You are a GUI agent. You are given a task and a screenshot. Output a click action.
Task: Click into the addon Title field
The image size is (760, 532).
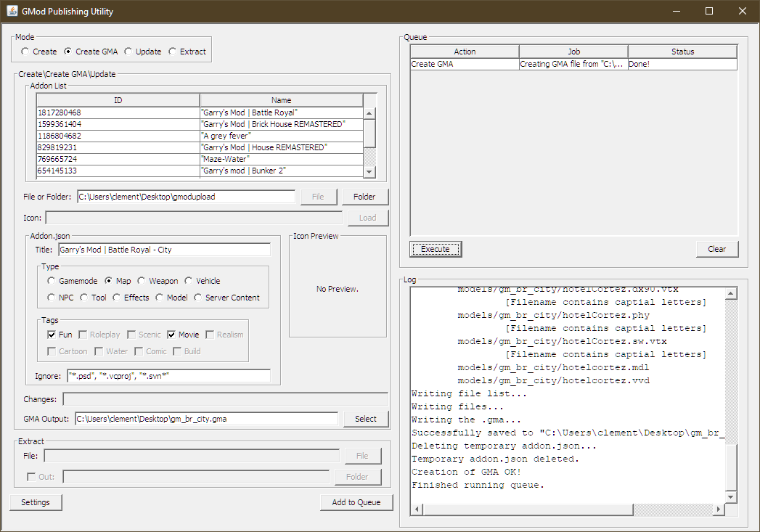coord(164,250)
